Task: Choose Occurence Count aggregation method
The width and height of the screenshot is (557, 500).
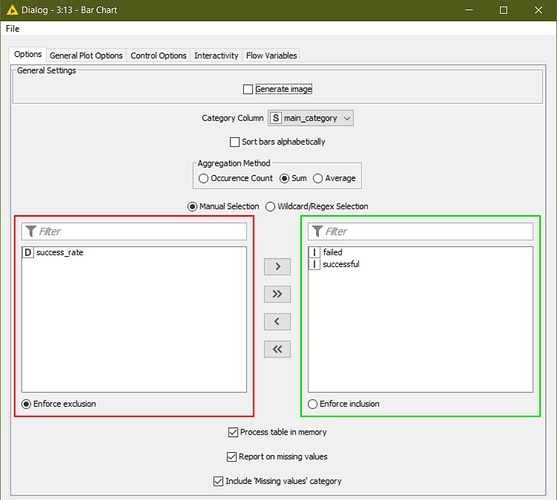Action: click(x=203, y=178)
